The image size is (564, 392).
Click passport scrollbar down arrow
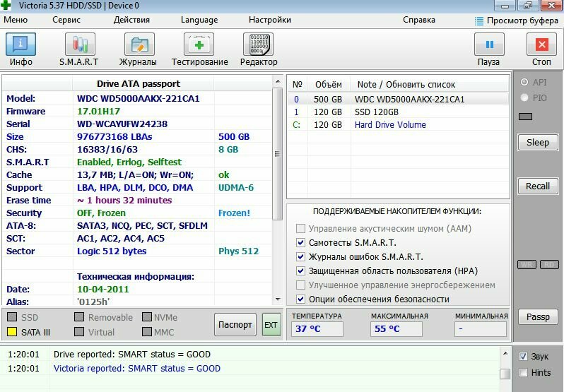pos(278,299)
